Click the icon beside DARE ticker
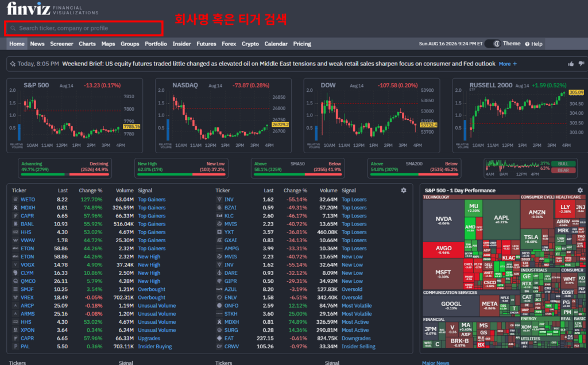This screenshot has height=365, width=588. tap(219, 273)
